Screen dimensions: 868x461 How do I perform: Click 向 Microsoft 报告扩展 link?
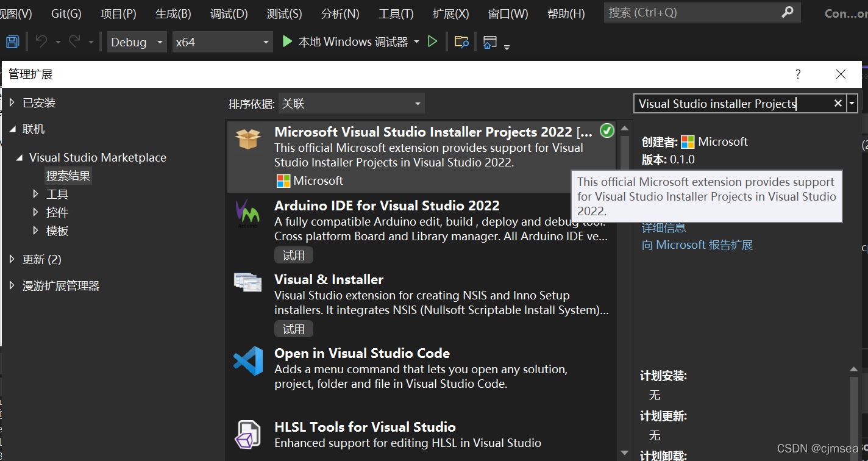(697, 245)
